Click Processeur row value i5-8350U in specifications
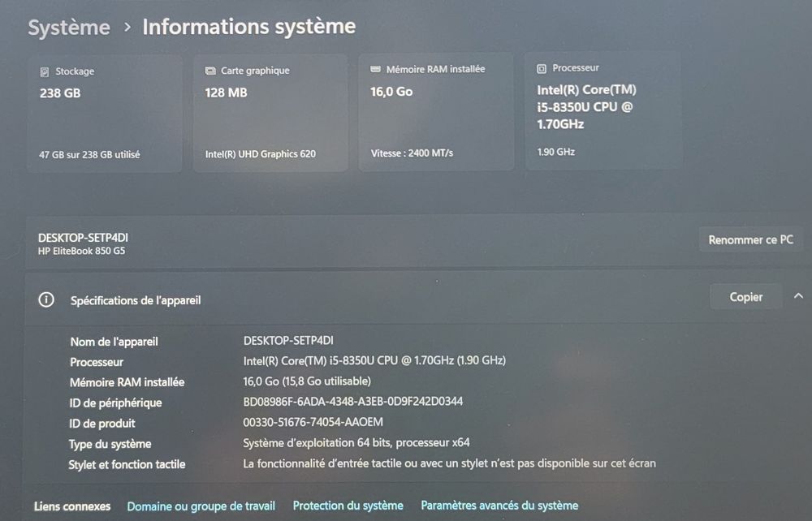Viewport: 812px width, 521px height. coord(374,360)
